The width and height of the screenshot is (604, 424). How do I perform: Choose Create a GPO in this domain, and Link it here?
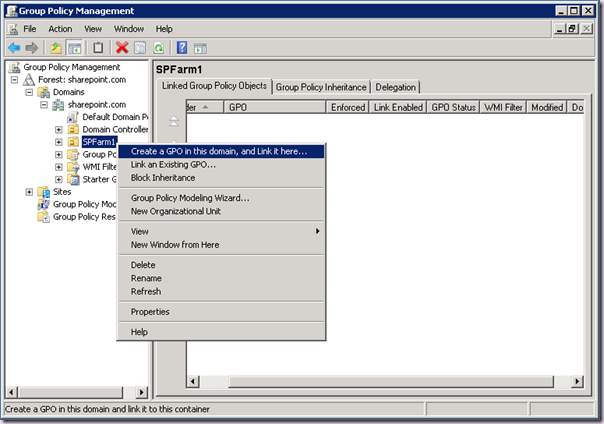click(x=221, y=151)
